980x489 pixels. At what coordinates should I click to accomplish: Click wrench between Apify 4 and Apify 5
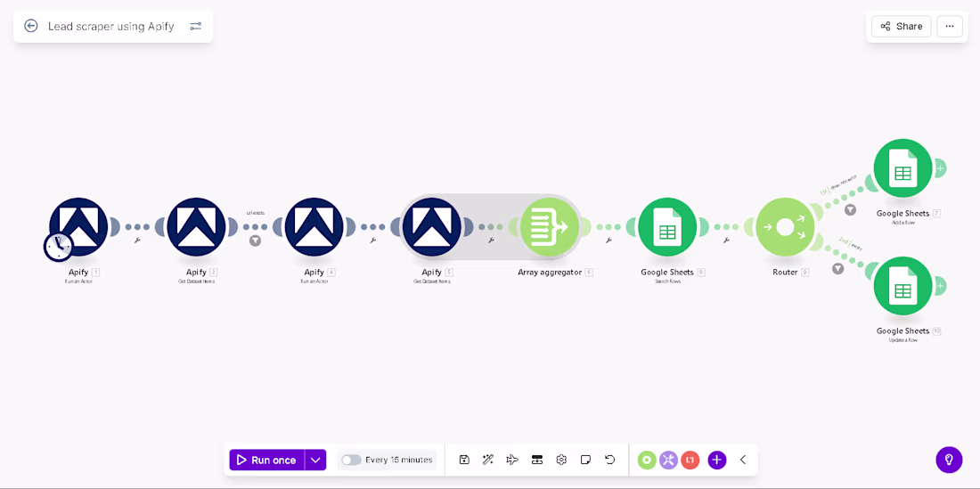tap(373, 240)
